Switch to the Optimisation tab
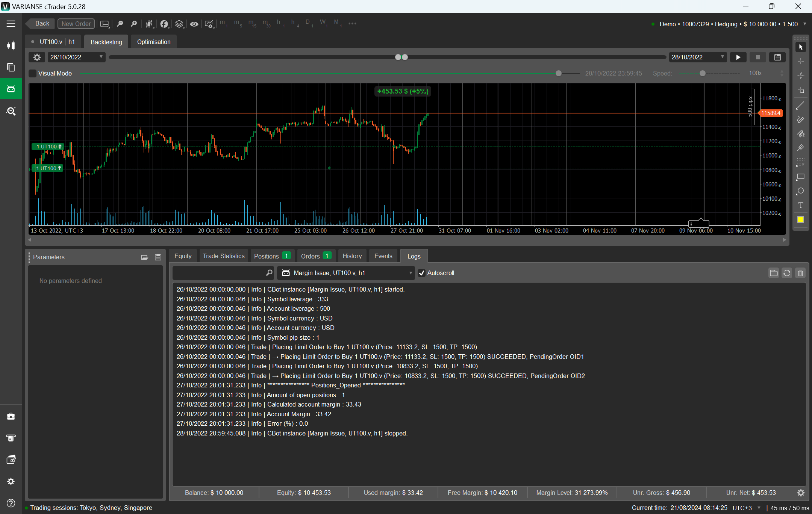The width and height of the screenshot is (812, 514). click(x=154, y=42)
